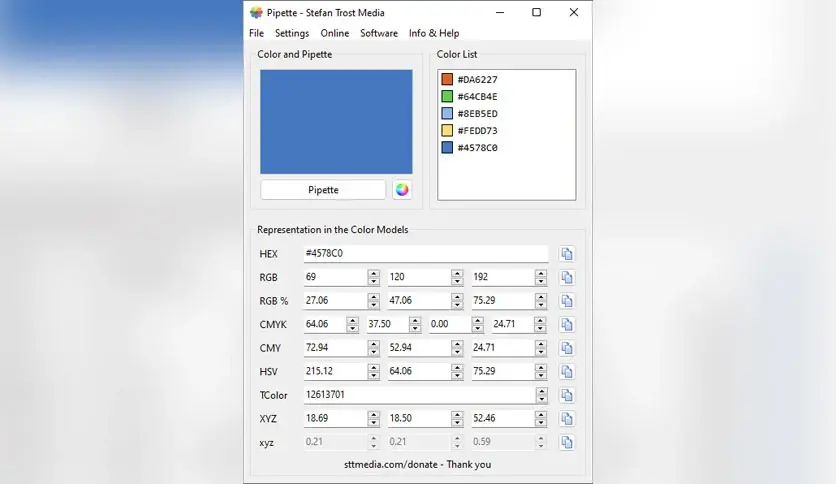The height and width of the screenshot is (484, 836).
Task: Select color #64CB4E in the Color List
Action: [x=470, y=96]
